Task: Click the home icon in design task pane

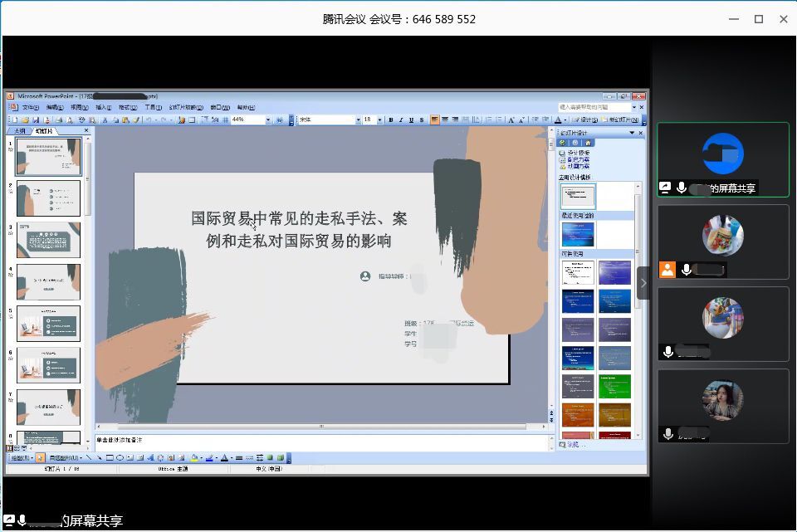Action: 588,143
